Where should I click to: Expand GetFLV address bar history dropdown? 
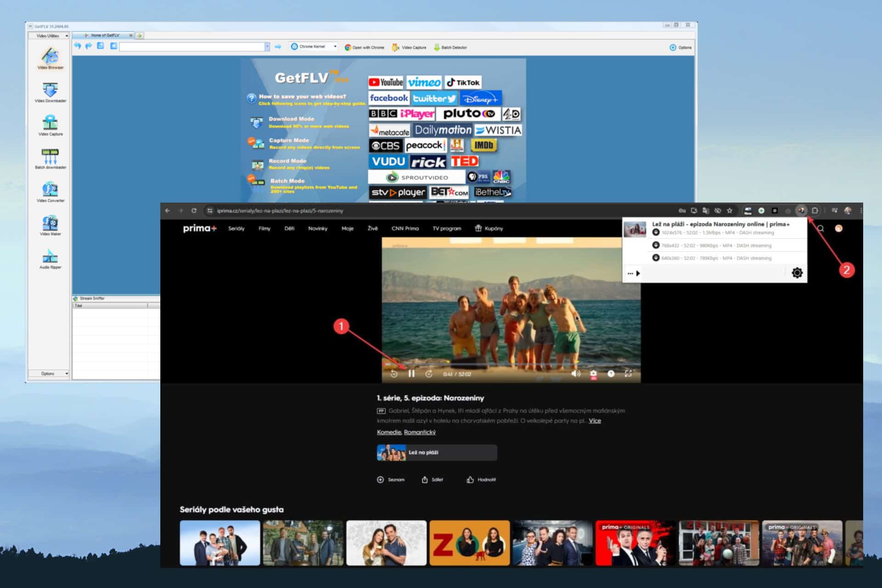pyautogui.click(x=267, y=46)
